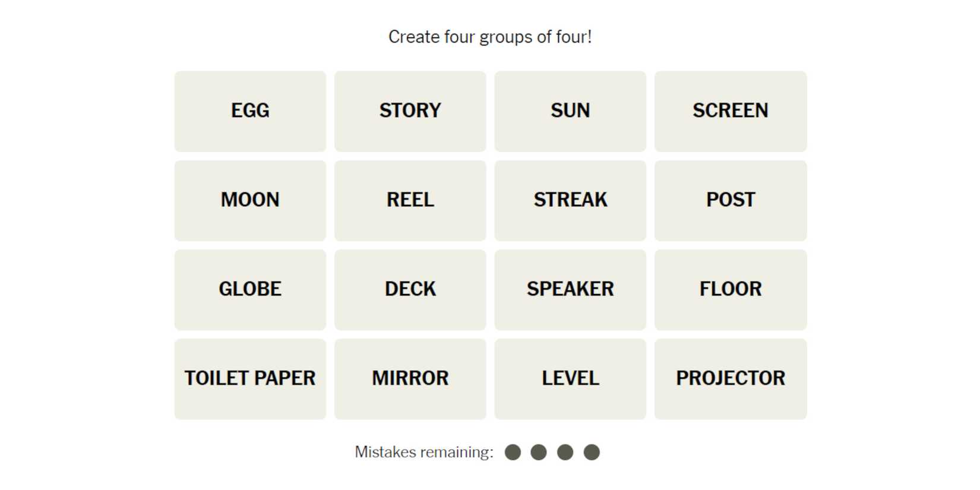The height and width of the screenshot is (490, 980).
Task: Pick the STORY tile
Action: coord(410,111)
